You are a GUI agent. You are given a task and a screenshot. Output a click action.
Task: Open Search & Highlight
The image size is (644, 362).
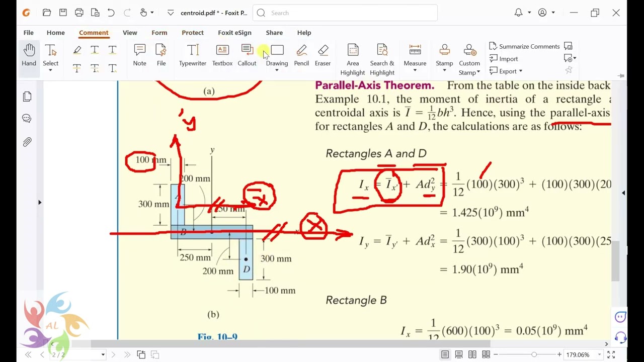[x=382, y=59]
